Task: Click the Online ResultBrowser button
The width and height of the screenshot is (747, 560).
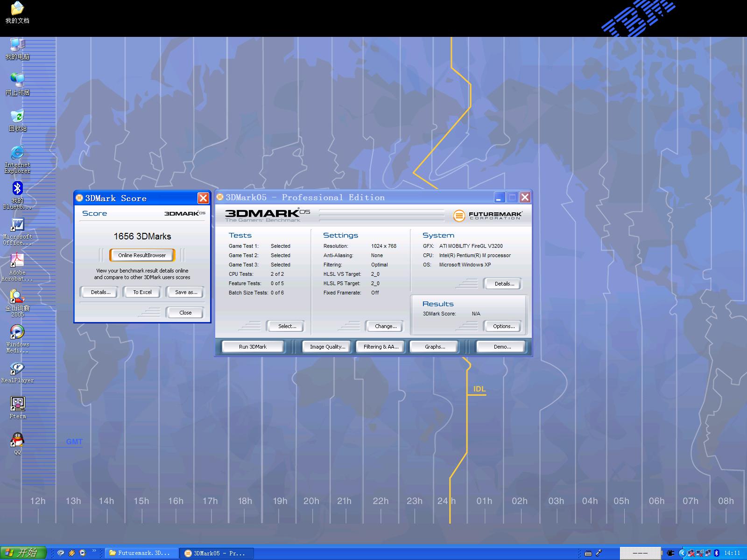Action: 142,255
